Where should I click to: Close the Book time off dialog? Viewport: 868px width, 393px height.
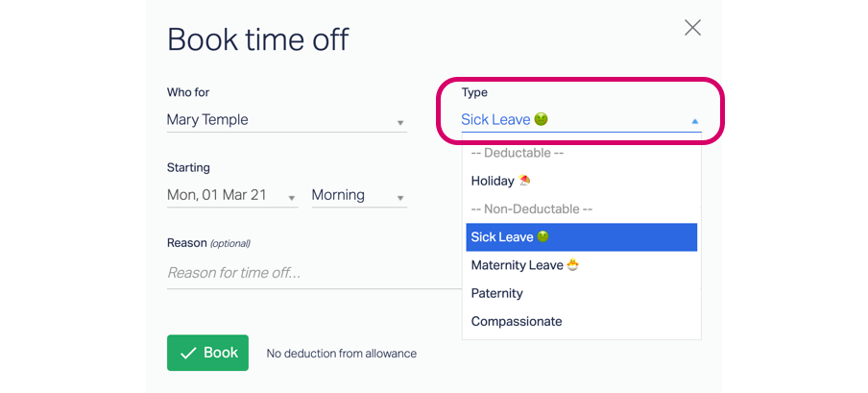click(692, 28)
